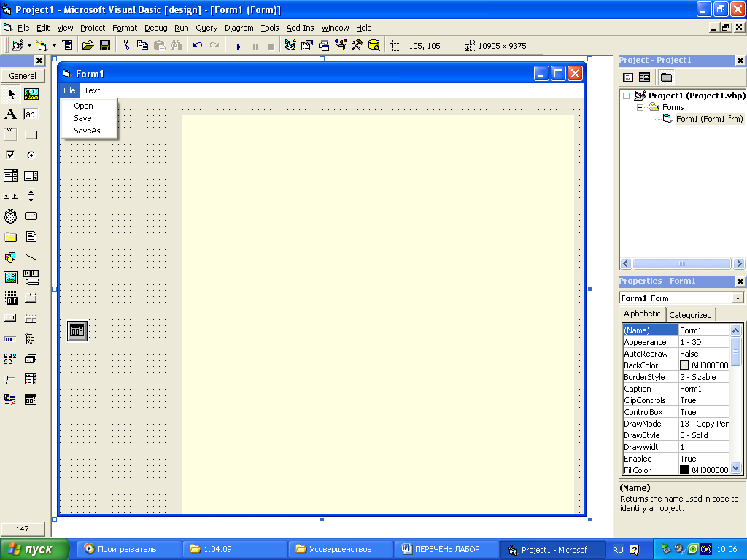The width and height of the screenshot is (747, 560).
Task: Click the General toolbox tab button
Action: click(23, 76)
